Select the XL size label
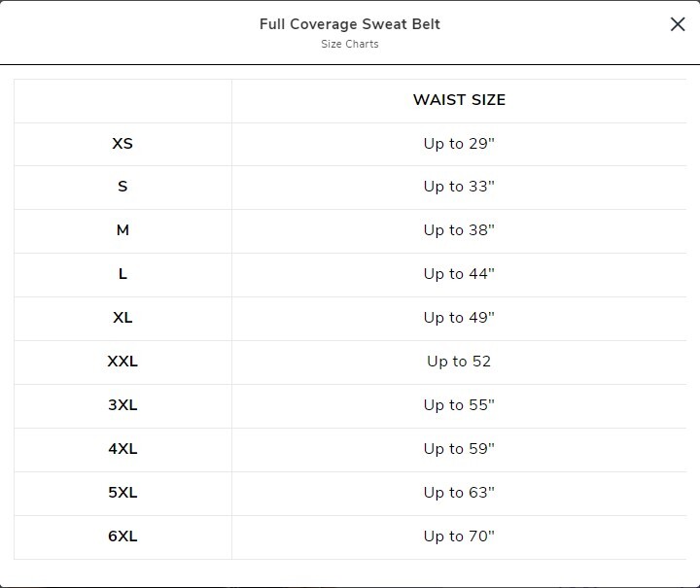 point(122,318)
